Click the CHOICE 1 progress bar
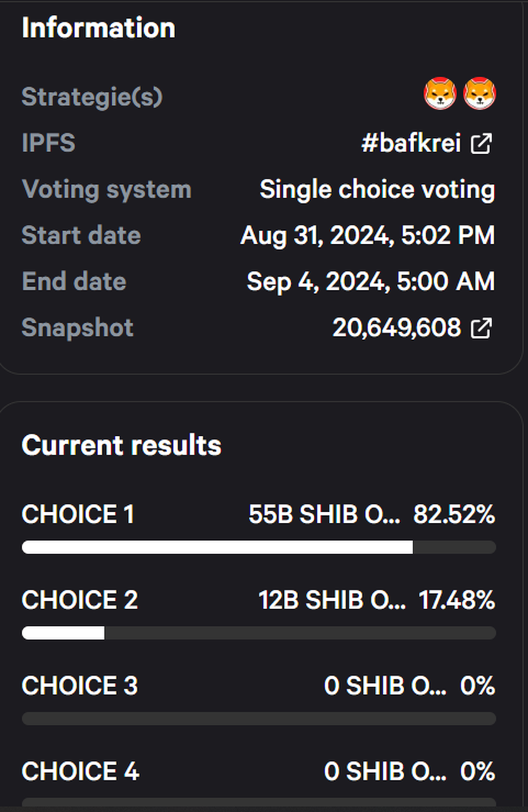This screenshot has height=812, width=528. [258, 547]
